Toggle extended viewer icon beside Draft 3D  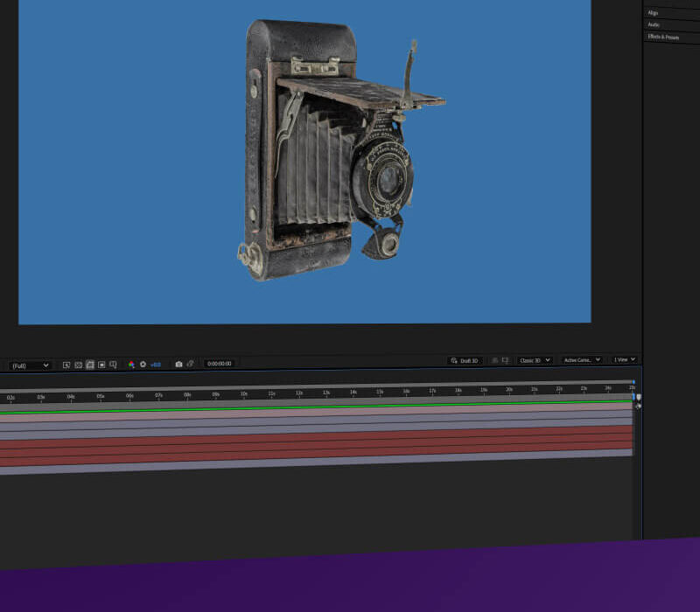point(506,360)
